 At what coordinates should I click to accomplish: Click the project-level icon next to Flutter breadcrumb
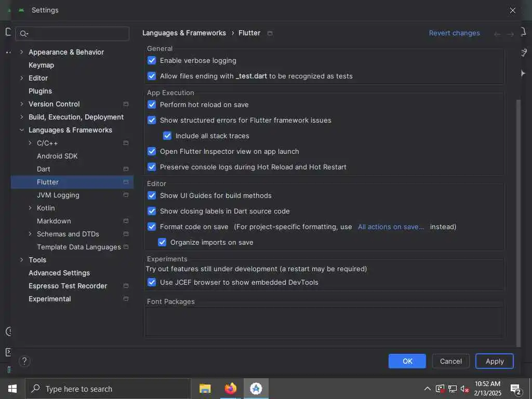[x=270, y=33]
